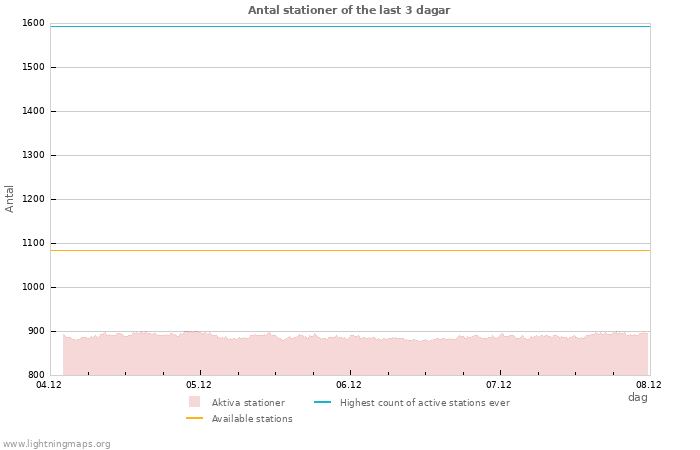The image size is (700, 450).
Task: Click the 05.12 date tick label
Action: pos(199,384)
